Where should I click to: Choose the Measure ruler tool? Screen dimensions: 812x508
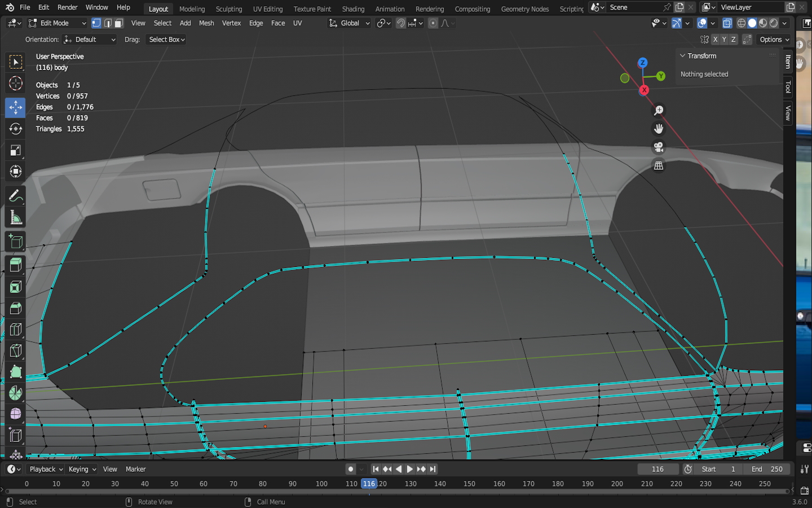(15, 217)
